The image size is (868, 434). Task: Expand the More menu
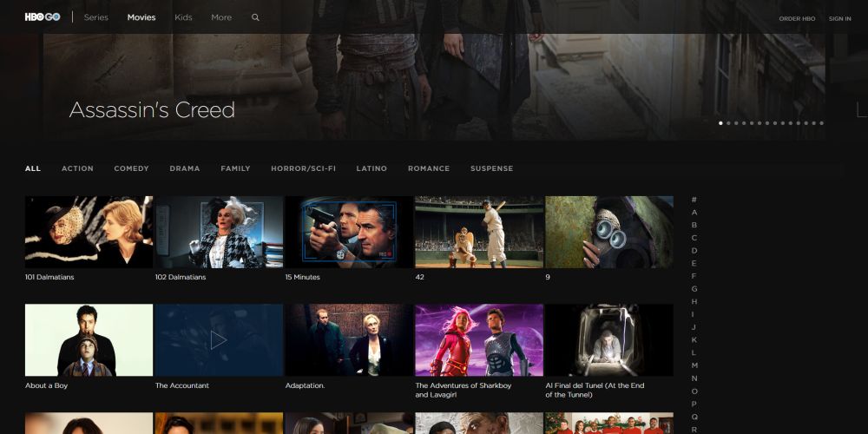221,17
